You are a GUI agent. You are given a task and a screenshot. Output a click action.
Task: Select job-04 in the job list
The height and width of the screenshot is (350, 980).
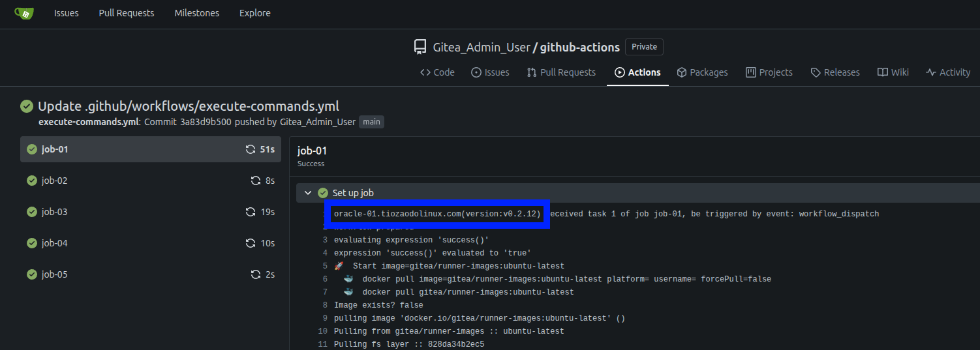(151, 243)
